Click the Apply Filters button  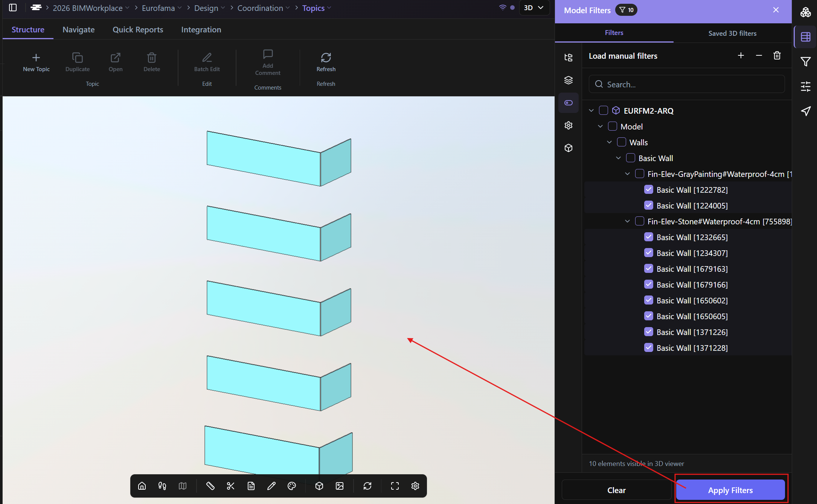point(730,490)
